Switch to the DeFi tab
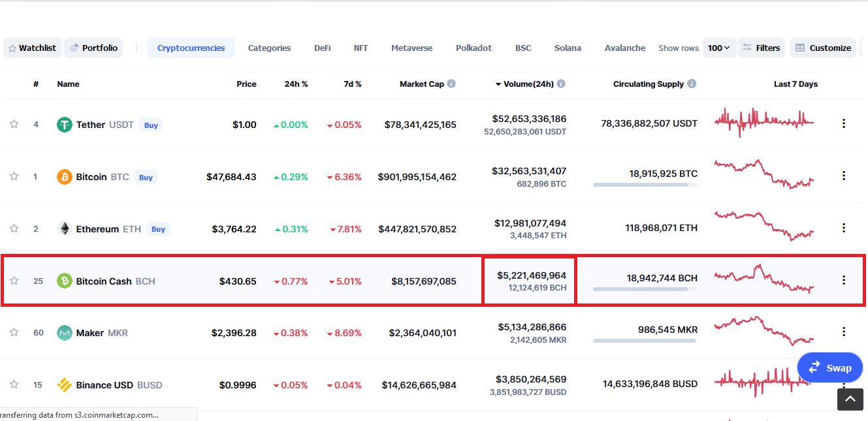This screenshot has height=421, width=868. 322,48
